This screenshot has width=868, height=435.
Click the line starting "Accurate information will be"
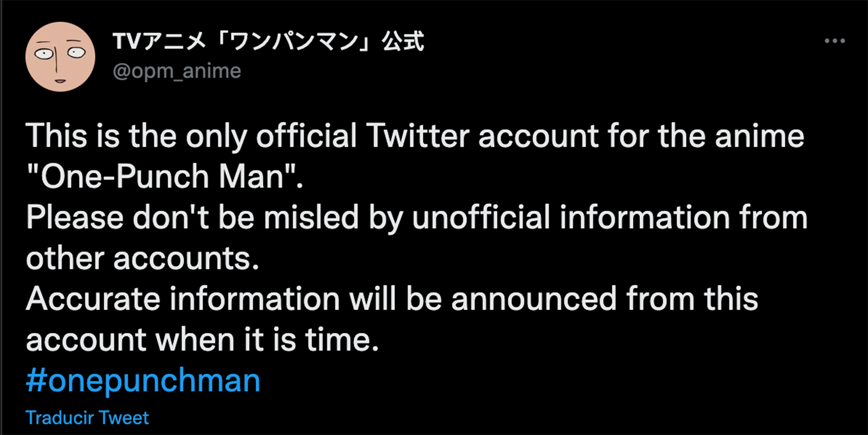point(392,300)
